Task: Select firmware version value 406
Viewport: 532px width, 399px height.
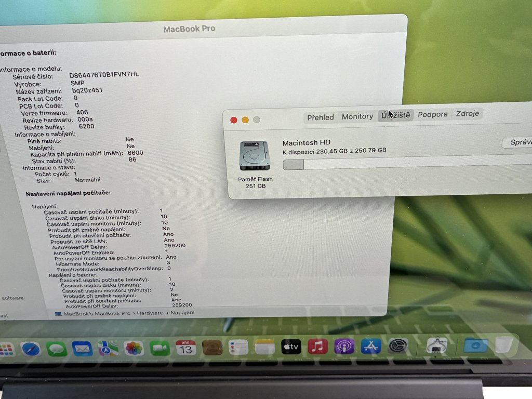Action: coord(82,112)
